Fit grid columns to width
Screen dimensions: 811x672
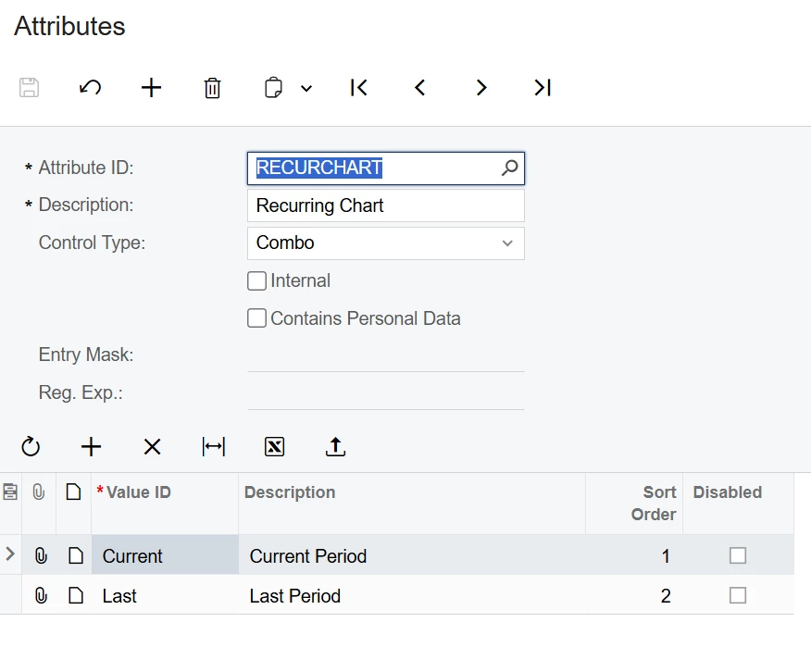point(213,447)
